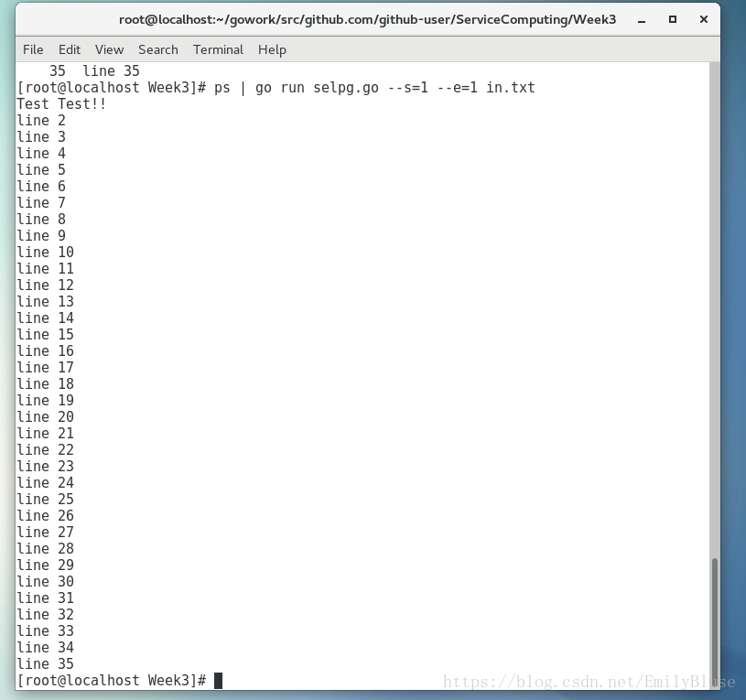
Task: Click the '--e=1' flag in the command
Action: click(457, 88)
